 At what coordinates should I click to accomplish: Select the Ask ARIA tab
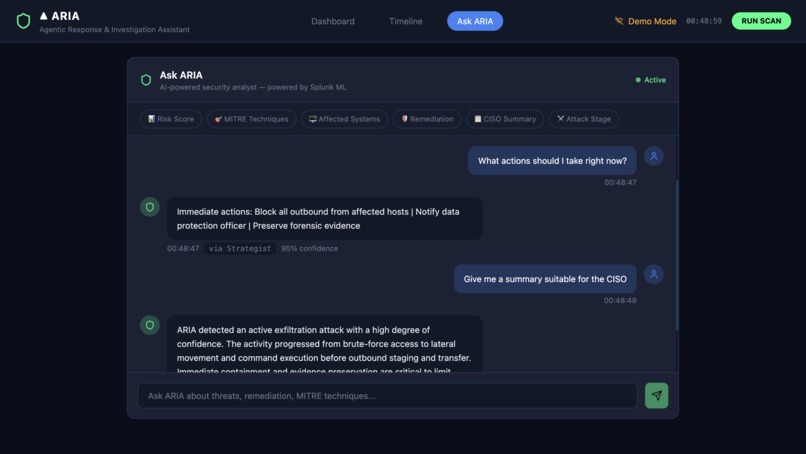tap(475, 21)
